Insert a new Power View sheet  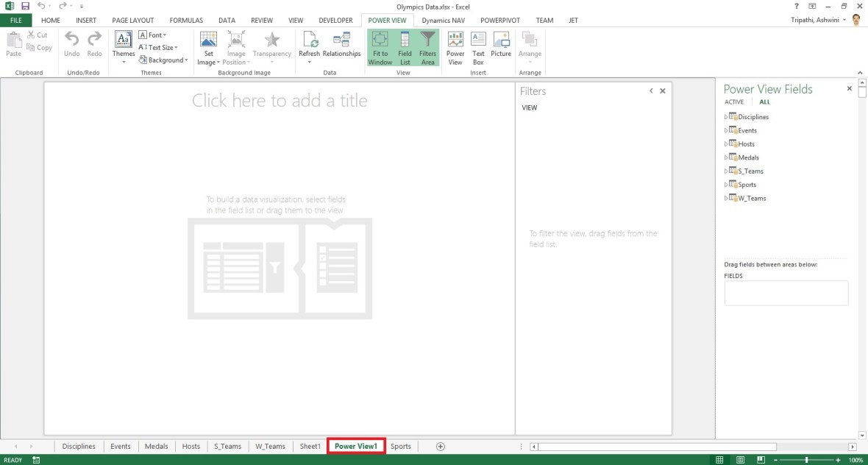(x=455, y=47)
